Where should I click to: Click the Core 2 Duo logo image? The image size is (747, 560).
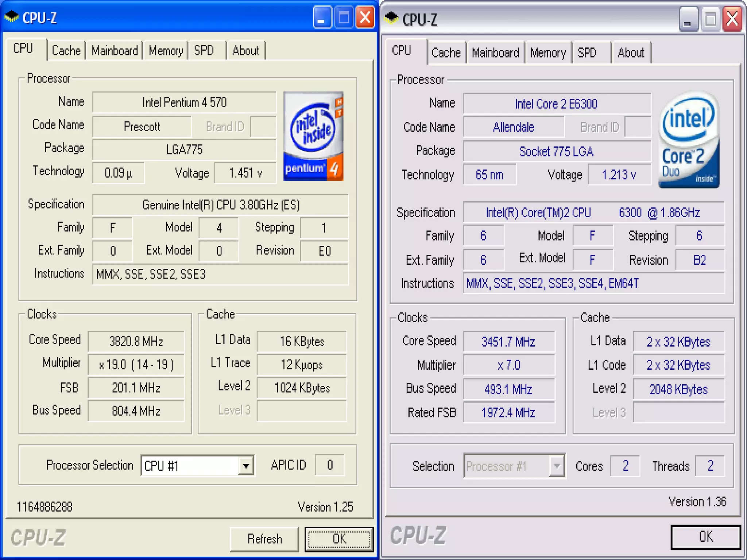pyautogui.click(x=688, y=141)
